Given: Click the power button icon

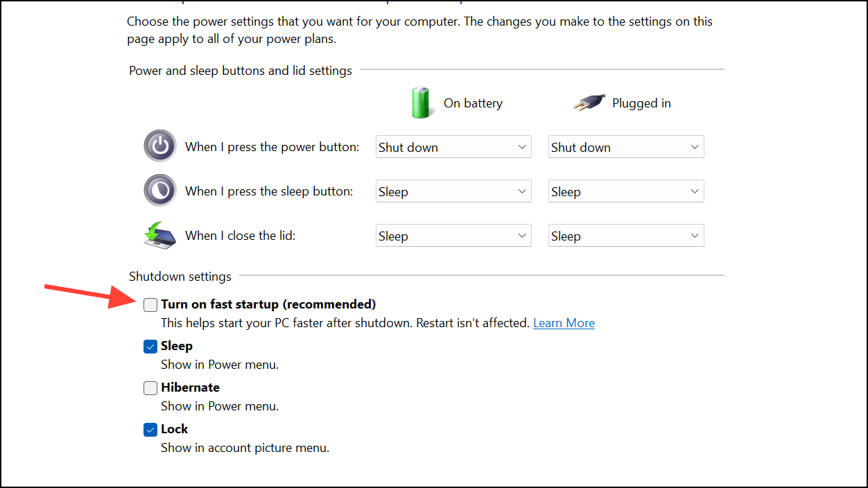Looking at the screenshot, I should [160, 146].
